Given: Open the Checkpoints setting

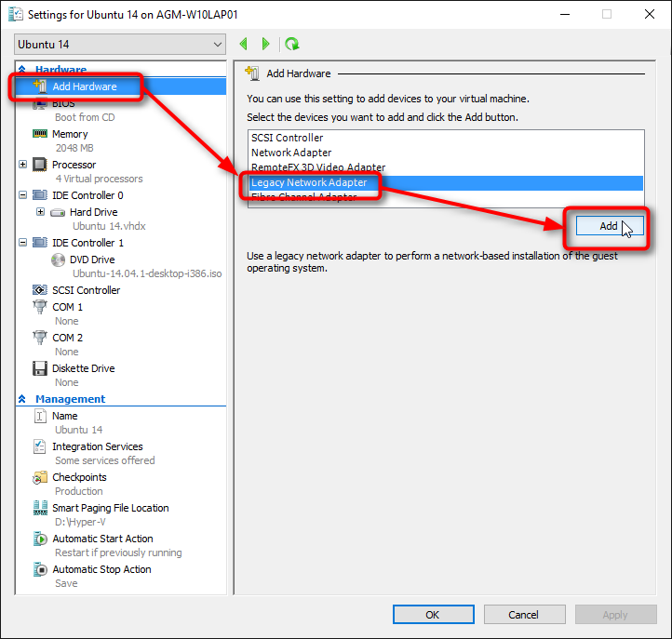Looking at the screenshot, I should click(x=79, y=477).
